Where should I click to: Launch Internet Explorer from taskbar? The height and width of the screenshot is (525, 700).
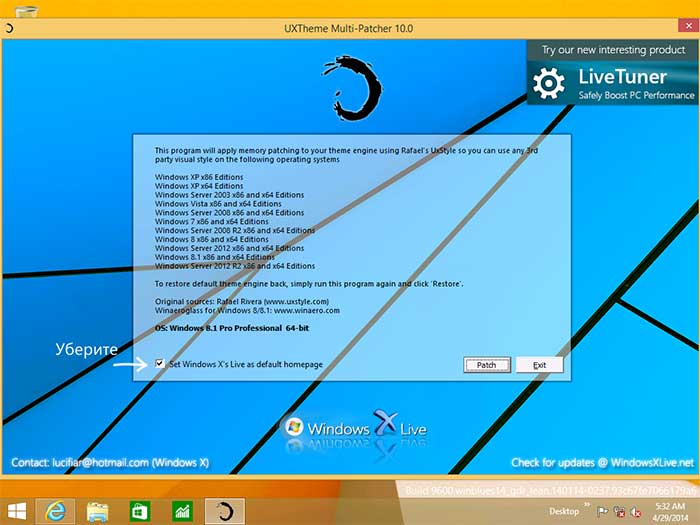coord(55,511)
